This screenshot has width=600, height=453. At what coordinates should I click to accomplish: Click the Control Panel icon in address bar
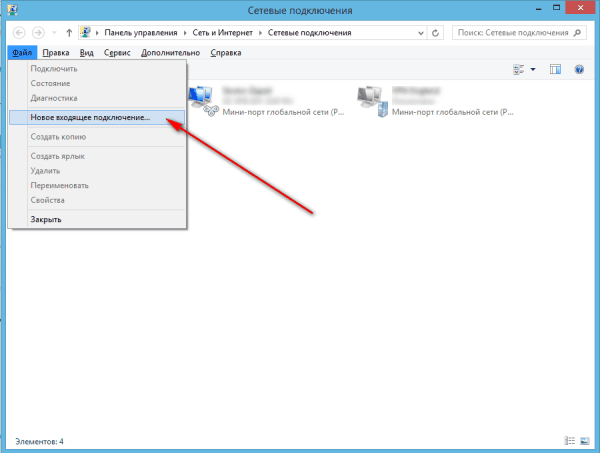pyautogui.click(x=85, y=33)
